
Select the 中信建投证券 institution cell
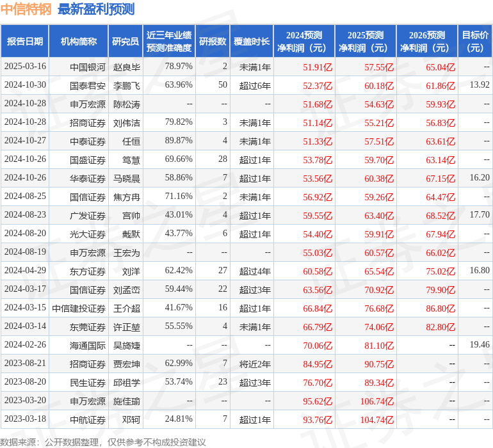(79, 308)
